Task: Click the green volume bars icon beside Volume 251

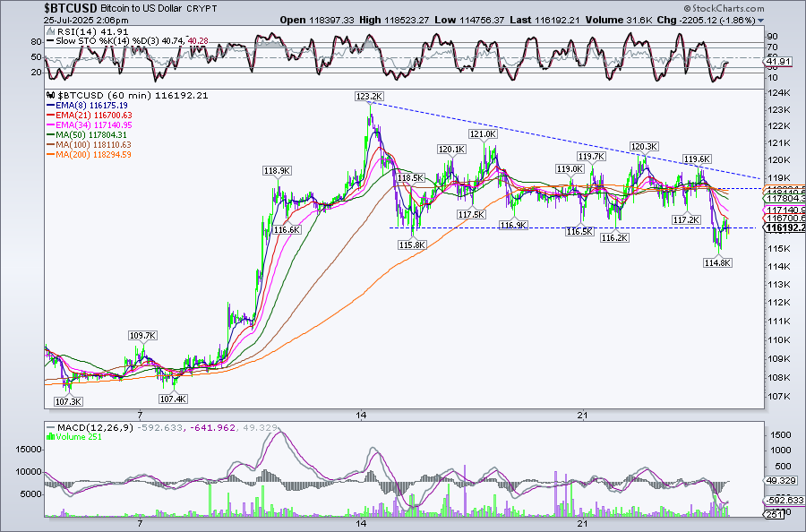Action: pyautogui.click(x=50, y=436)
